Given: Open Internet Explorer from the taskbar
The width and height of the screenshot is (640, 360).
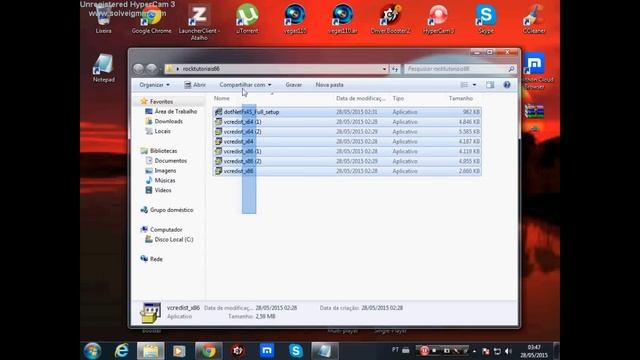Looking at the screenshot, I should click(122, 351).
